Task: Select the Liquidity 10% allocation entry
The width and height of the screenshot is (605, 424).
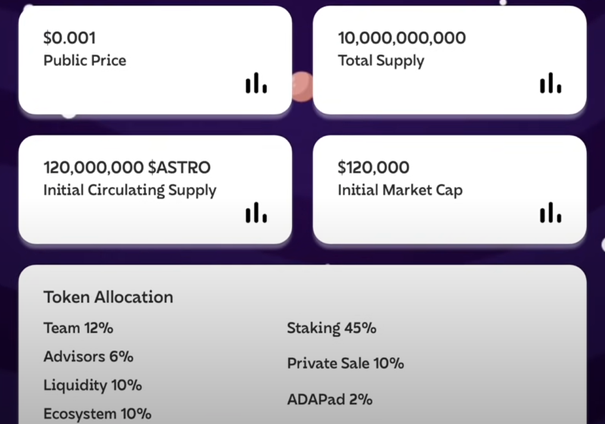Action: coord(93,385)
